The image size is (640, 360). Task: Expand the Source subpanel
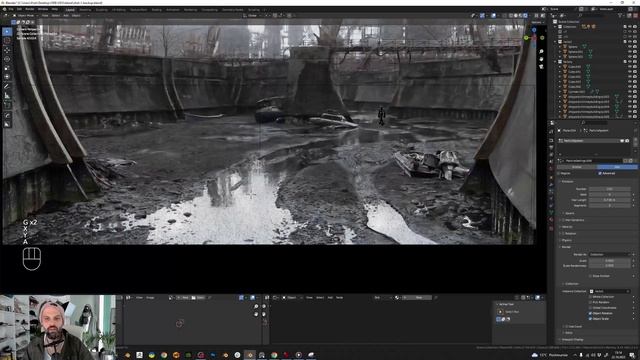tap(569, 213)
